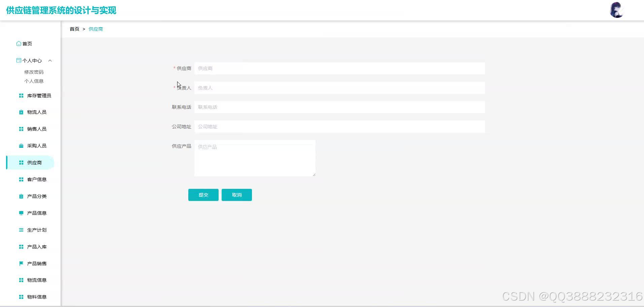Click the 产品入库 grid icon
Image resolution: width=644 pixels, height=307 pixels.
click(21, 247)
